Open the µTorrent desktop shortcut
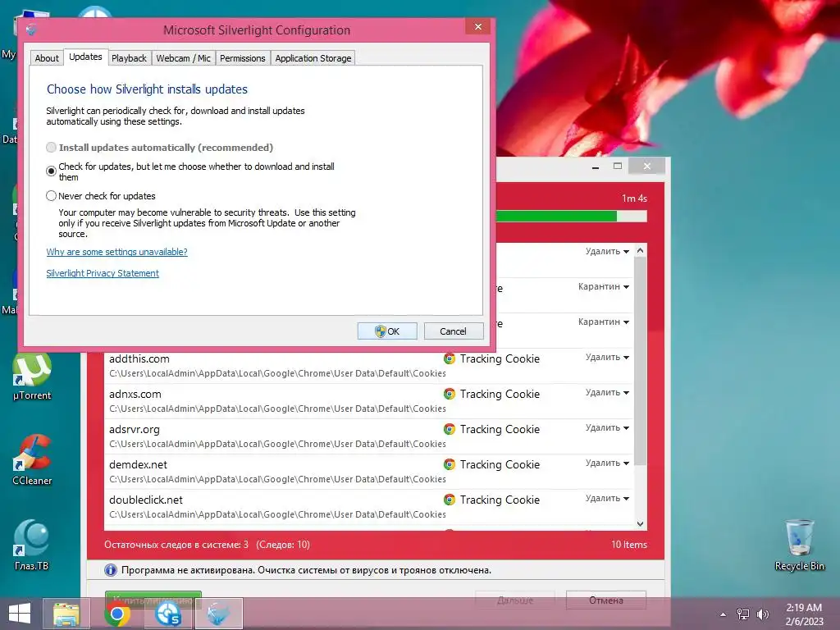Image resolution: width=840 pixels, height=630 pixels. coord(32,376)
